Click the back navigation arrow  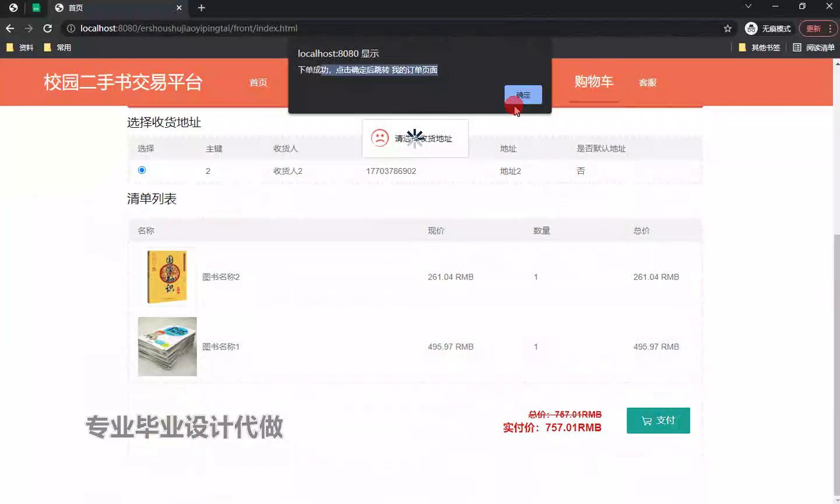[x=10, y=28]
